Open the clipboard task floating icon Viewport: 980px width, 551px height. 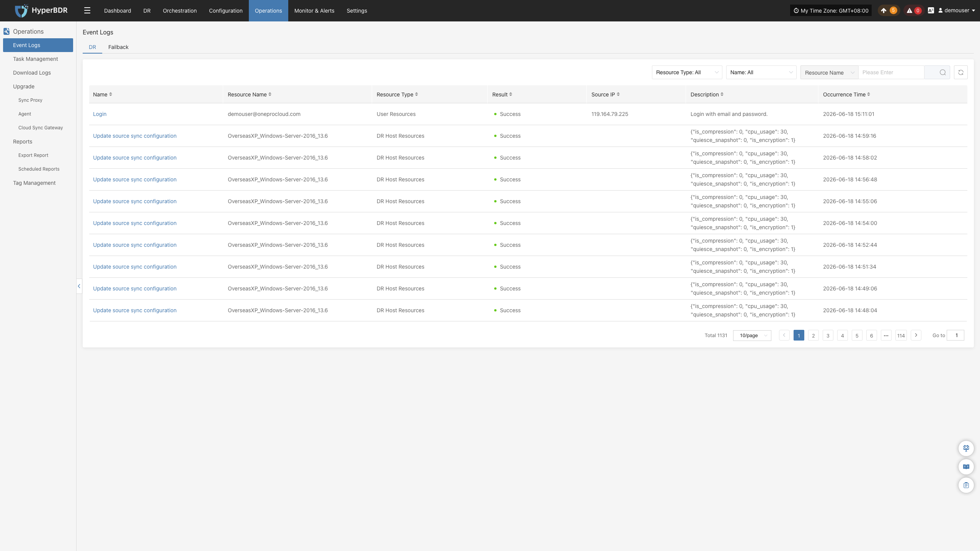coord(966,485)
